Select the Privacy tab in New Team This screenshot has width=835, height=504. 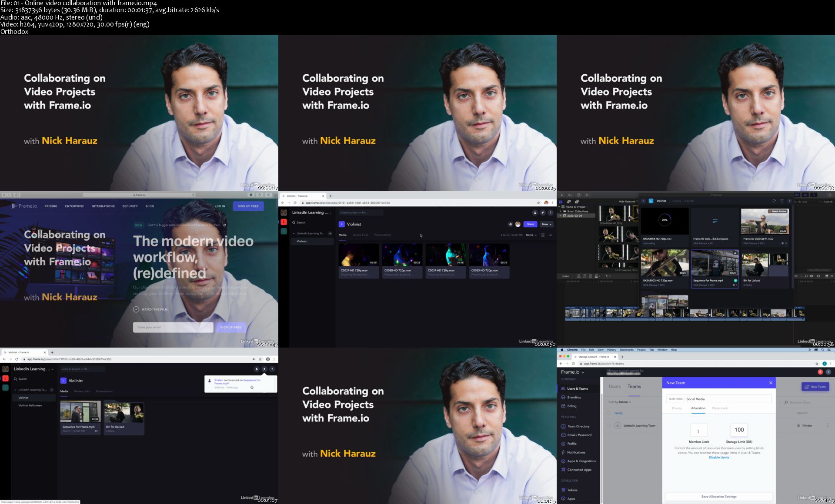click(x=677, y=408)
